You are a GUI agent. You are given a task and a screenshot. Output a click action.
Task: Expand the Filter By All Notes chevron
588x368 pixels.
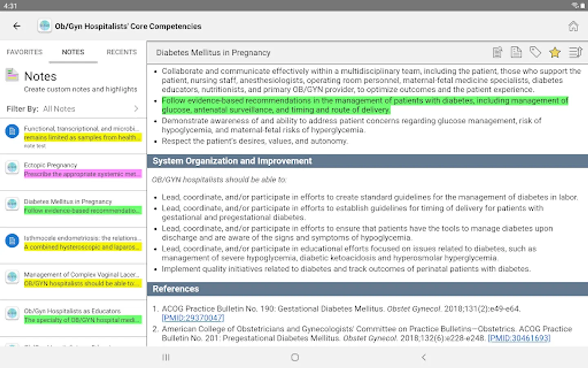pos(136,109)
